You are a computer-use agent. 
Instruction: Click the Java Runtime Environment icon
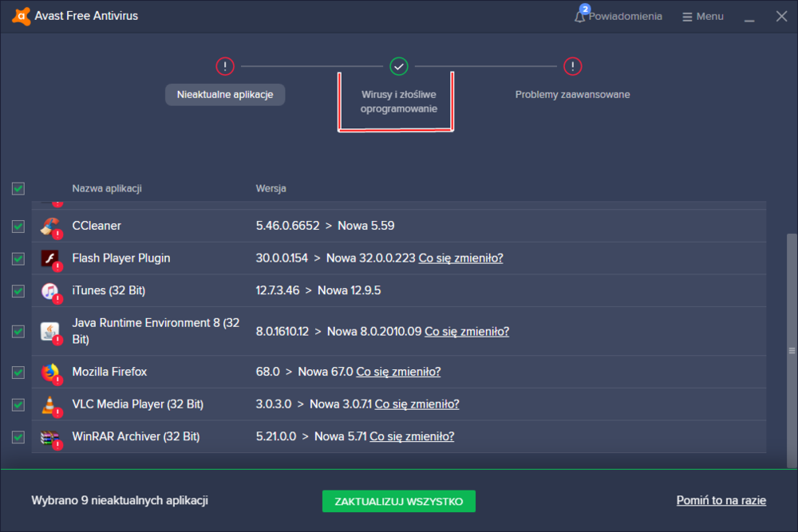click(50, 333)
